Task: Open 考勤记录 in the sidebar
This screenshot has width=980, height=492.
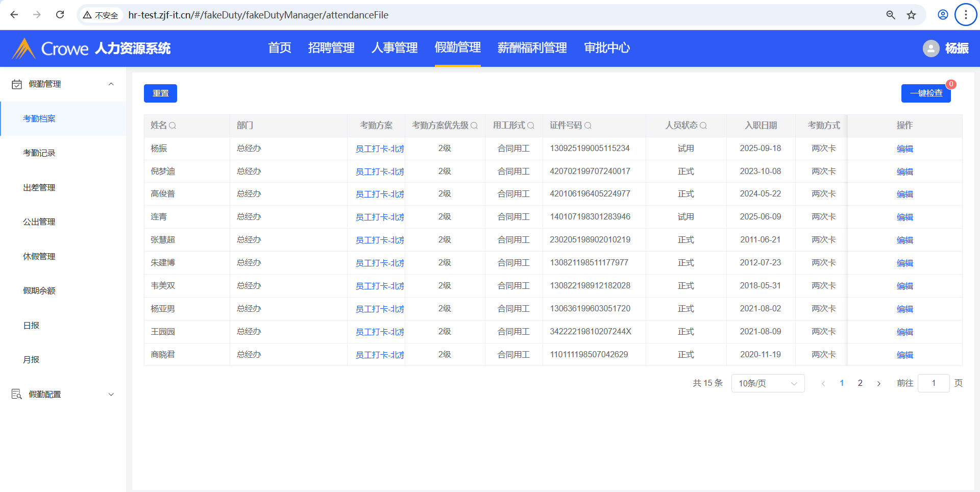Action: click(39, 153)
